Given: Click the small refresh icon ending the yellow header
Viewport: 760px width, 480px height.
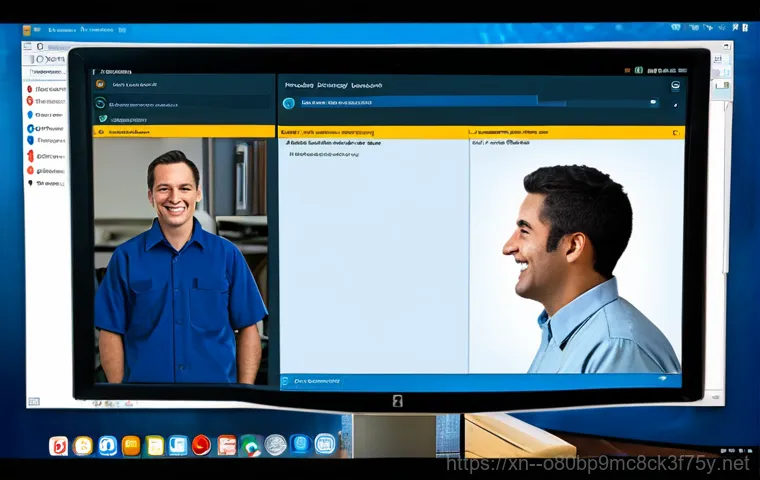Looking at the screenshot, I should (675, 132).
